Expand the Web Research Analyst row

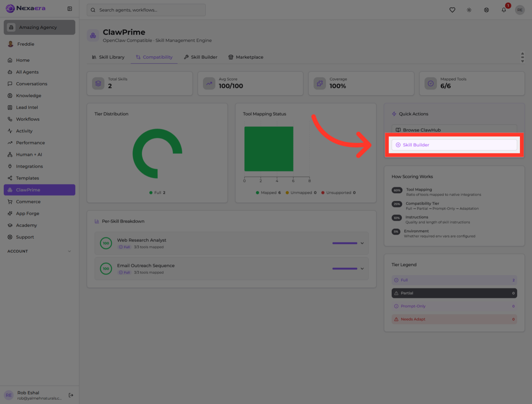click(x=232, y=243)
